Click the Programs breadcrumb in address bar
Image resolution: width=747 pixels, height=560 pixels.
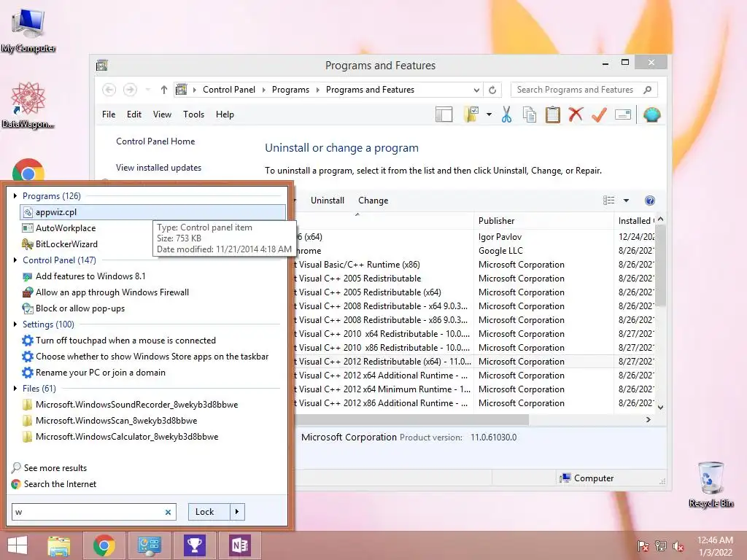pos(290,90)
